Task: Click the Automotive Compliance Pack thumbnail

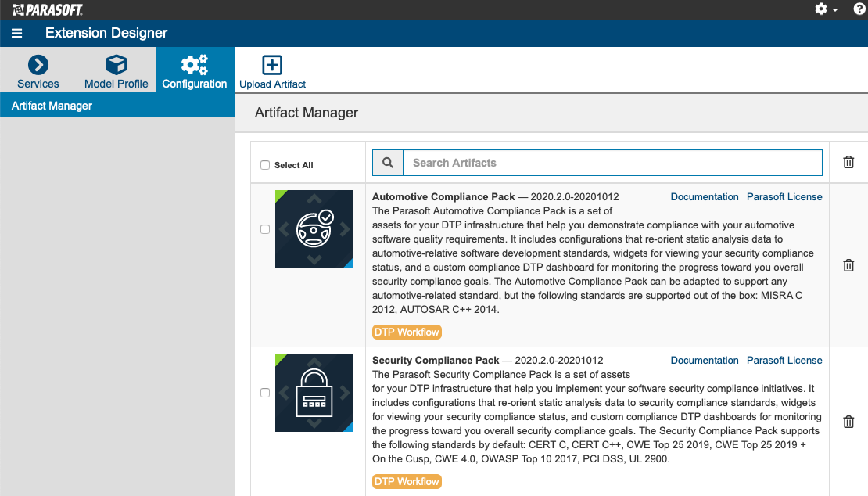Action: click(314, 229)
